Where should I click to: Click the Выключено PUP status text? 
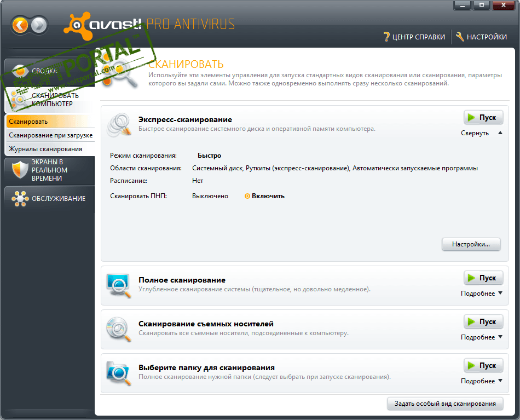[210, 196]
